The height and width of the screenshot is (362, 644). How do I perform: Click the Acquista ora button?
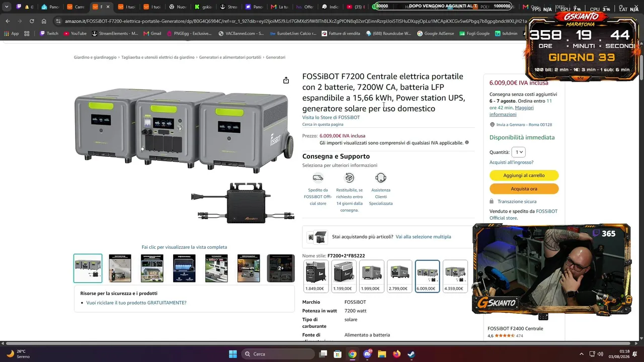pos(524,189)
